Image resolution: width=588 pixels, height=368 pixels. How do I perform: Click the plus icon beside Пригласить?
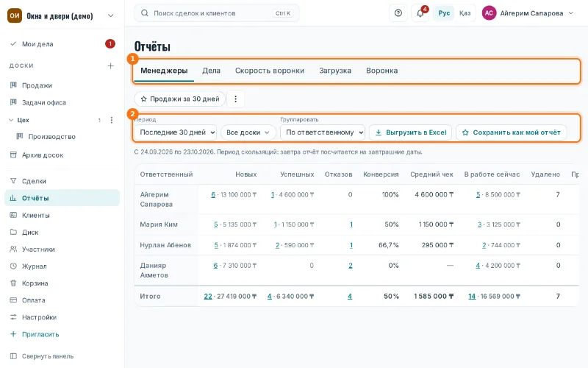point(13,334)
